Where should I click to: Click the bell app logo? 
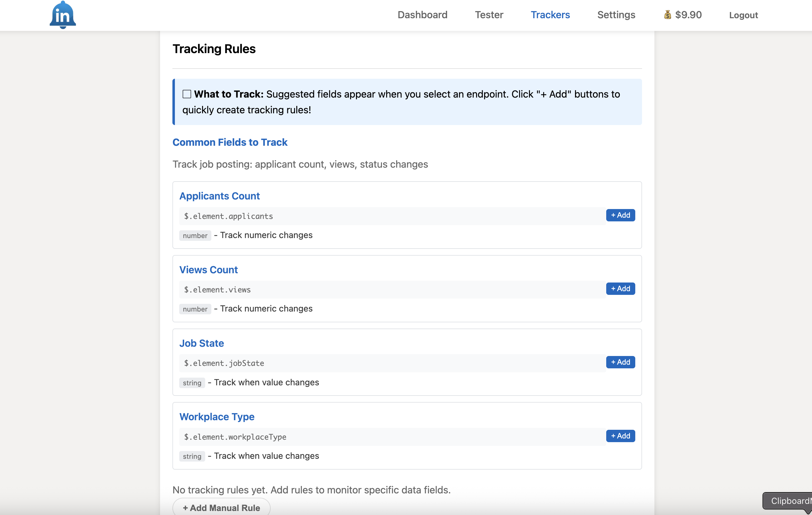[x=62, y=15]
